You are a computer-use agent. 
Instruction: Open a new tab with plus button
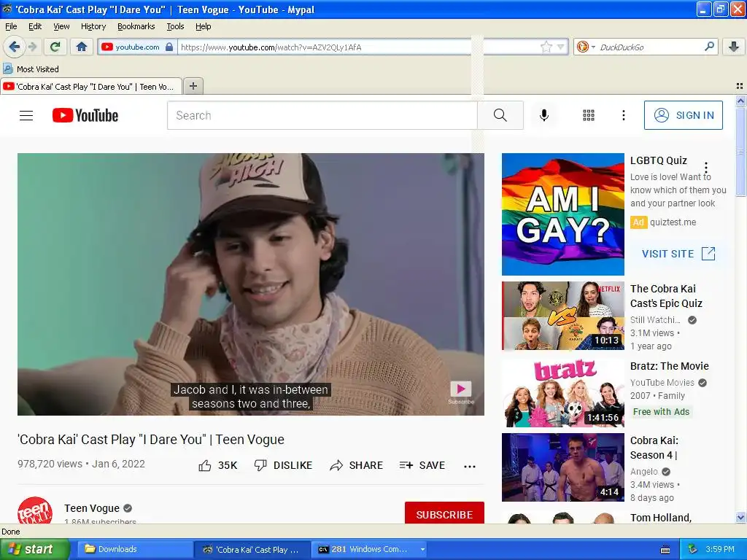pyautogui.click(x=193, y=86)
